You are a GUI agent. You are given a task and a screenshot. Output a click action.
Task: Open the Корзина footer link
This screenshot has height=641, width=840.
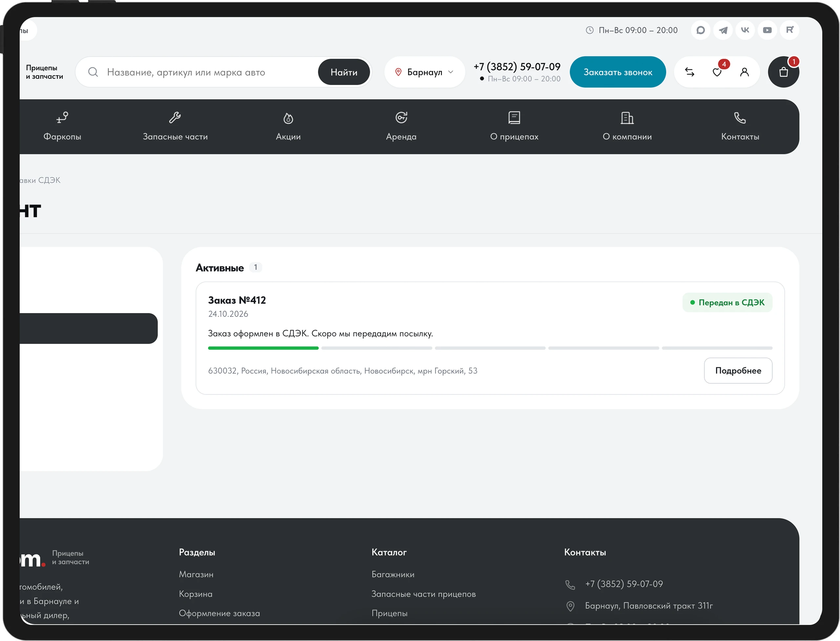click(x=196, y=594)
